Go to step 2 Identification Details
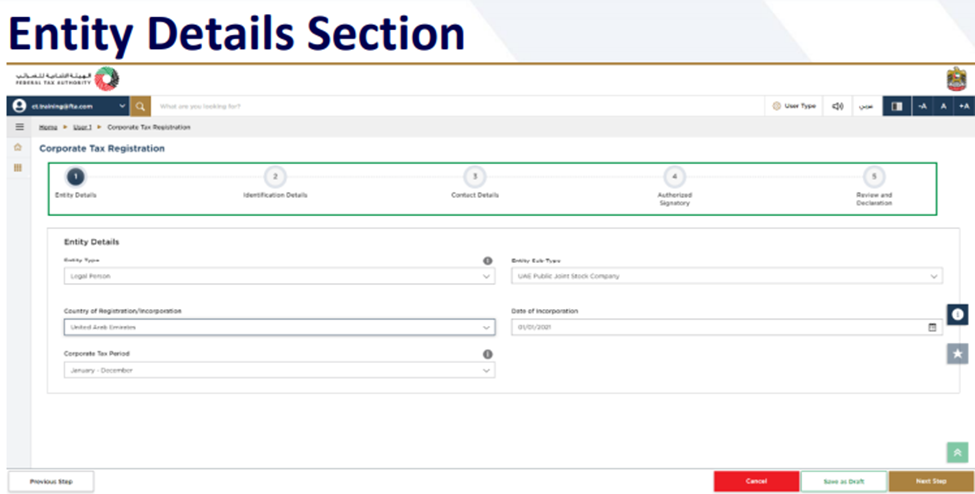The width and height of the screenshot is (975, 494). 275,177
